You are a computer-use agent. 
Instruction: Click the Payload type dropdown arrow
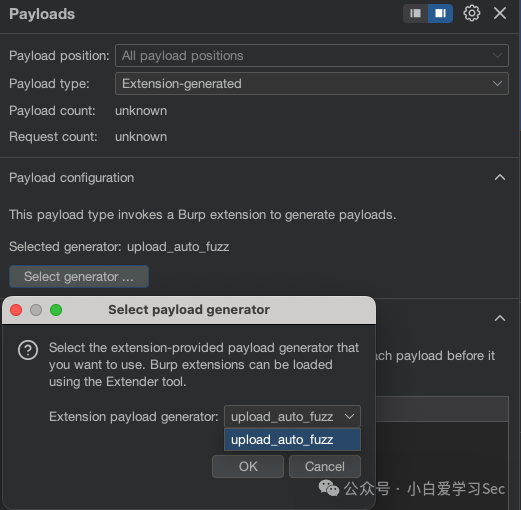pyautogui.click(x=497, y=84)
